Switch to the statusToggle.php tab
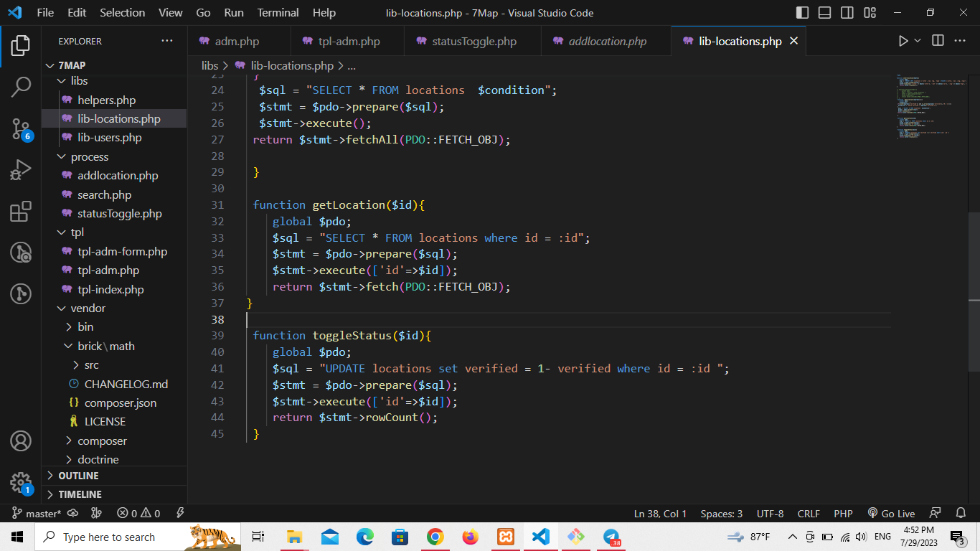The width and height of the screenshot is (980, 551). click(472, 41)
